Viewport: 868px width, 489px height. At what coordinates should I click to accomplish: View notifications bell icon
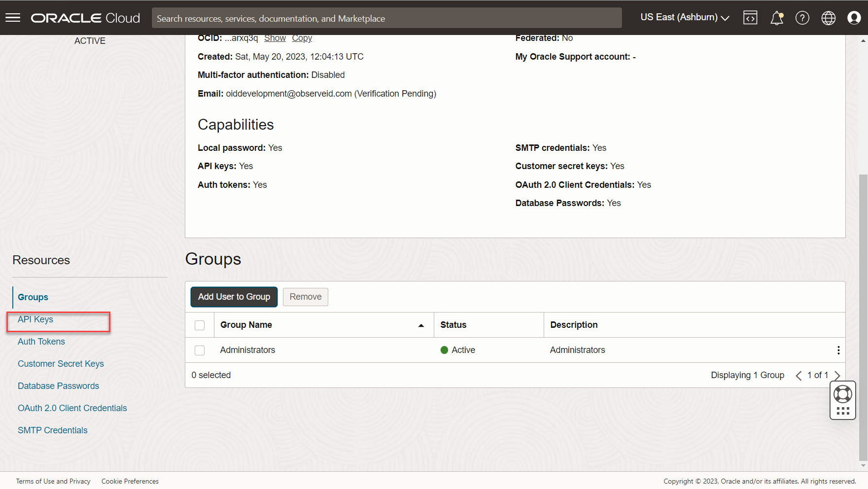(x=776, y=18)
